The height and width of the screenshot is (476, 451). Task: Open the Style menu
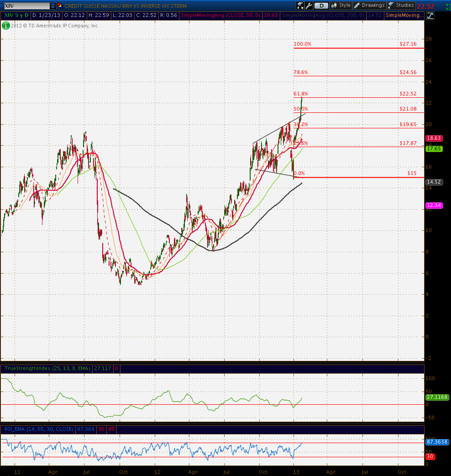pyautogui.click(x=341, y=5)
